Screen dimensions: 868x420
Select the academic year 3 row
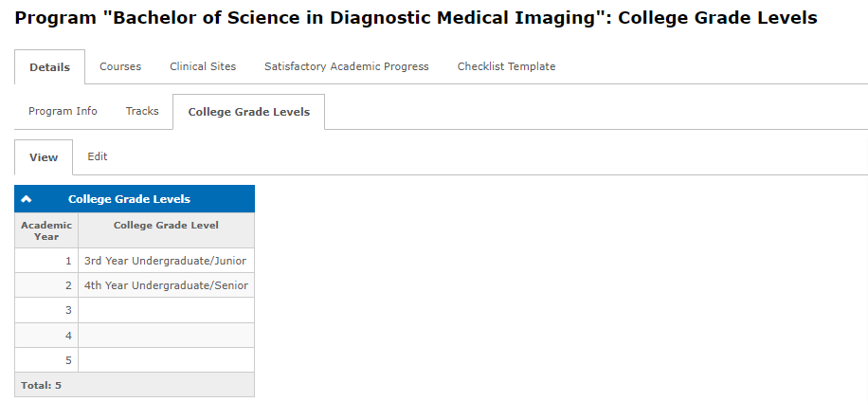click(x=135, y=310)
